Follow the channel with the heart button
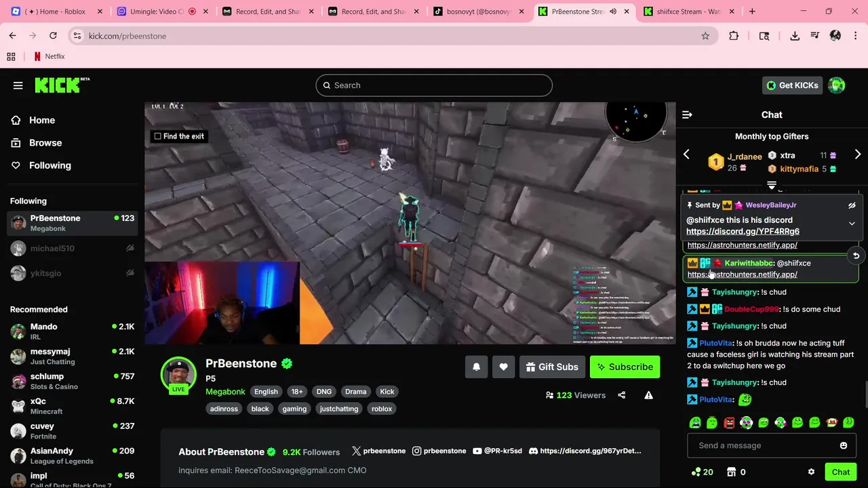This screenshot has width=868, height=488. click(x=503, y=367)
